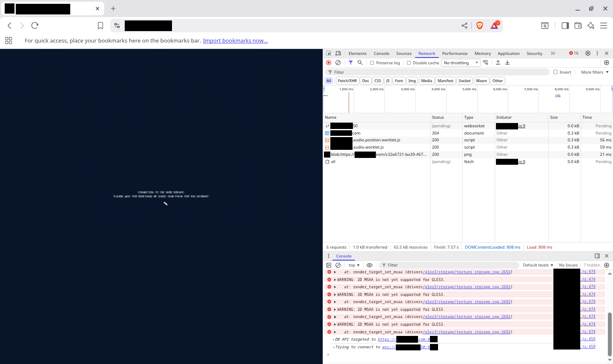Screen dimensions: 613x364
Task: Open the Default levels dropdown in Console
Action: (x=538, y=265)
